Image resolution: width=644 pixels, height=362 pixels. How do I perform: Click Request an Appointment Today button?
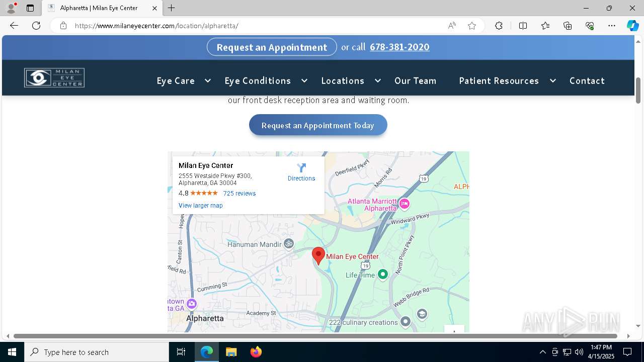[318, 125]
